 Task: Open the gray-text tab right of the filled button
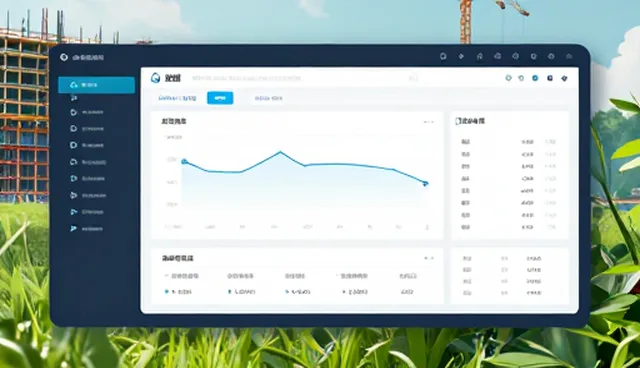click(x=269, y=98)
